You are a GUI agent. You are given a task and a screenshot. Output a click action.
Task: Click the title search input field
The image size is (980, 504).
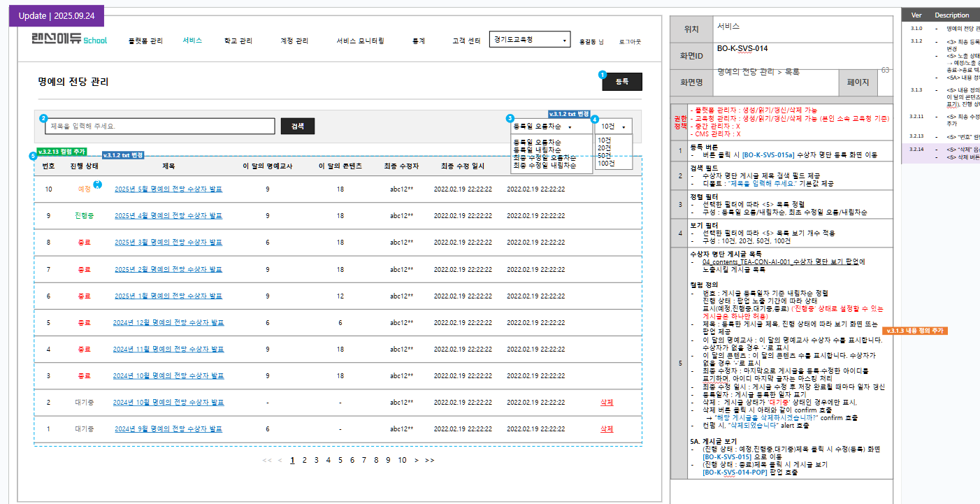(160, 127)
